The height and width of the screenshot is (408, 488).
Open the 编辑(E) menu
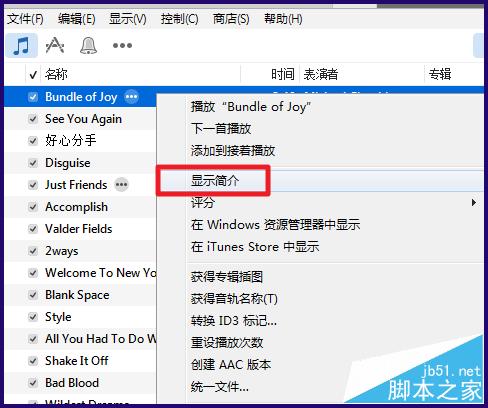pos(77,19)
